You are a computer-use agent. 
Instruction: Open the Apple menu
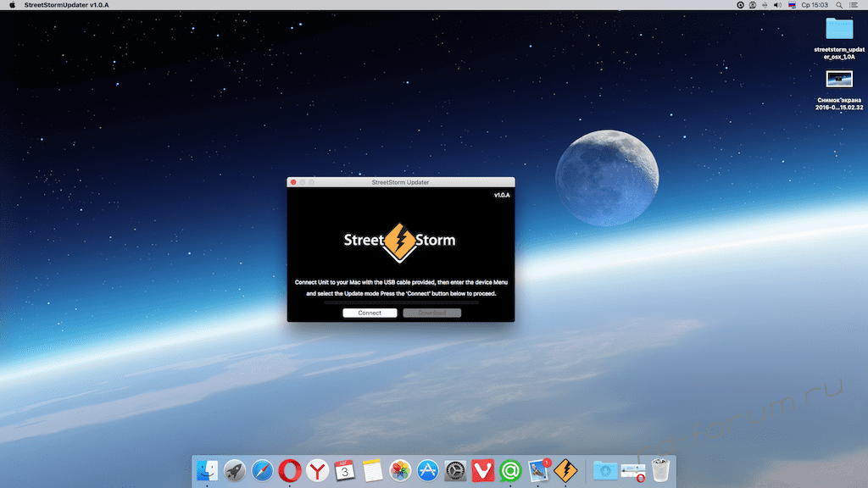[x=12, y=5]
